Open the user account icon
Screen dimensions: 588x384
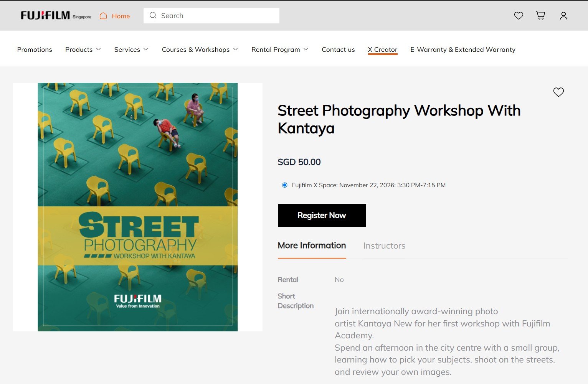[563, 16]
